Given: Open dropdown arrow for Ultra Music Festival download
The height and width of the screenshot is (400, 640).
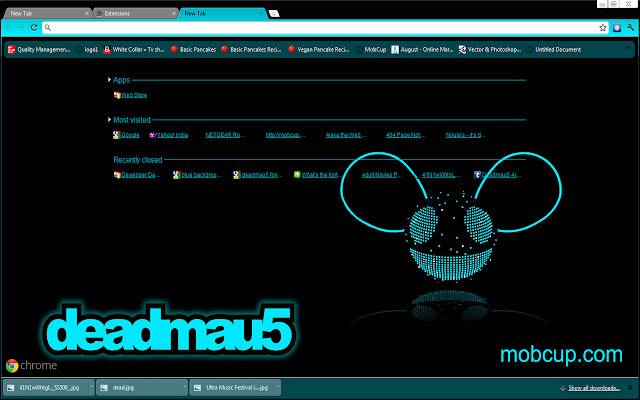Looking at the screenshot, I should [x=278, y=387].
